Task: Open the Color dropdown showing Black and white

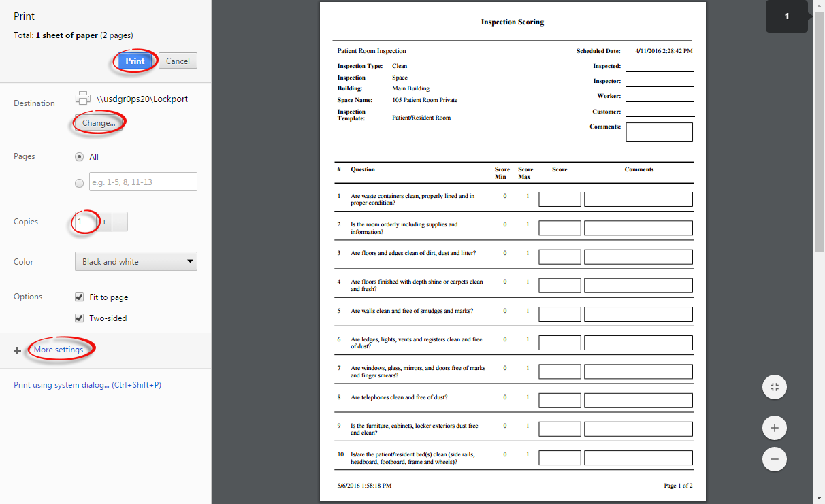Action: (x=135, y=261)
